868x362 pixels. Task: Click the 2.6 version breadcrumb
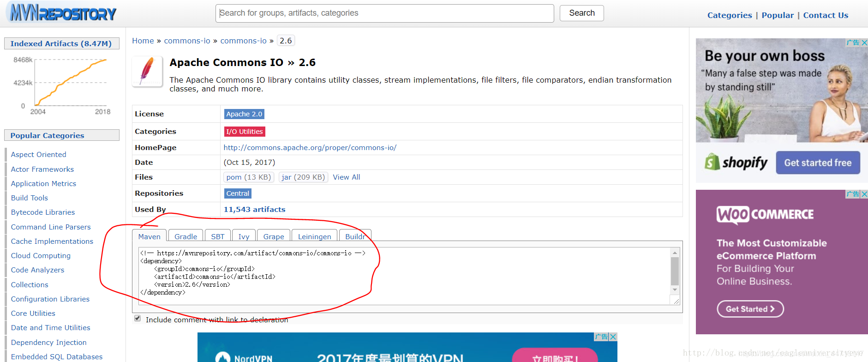286,41
